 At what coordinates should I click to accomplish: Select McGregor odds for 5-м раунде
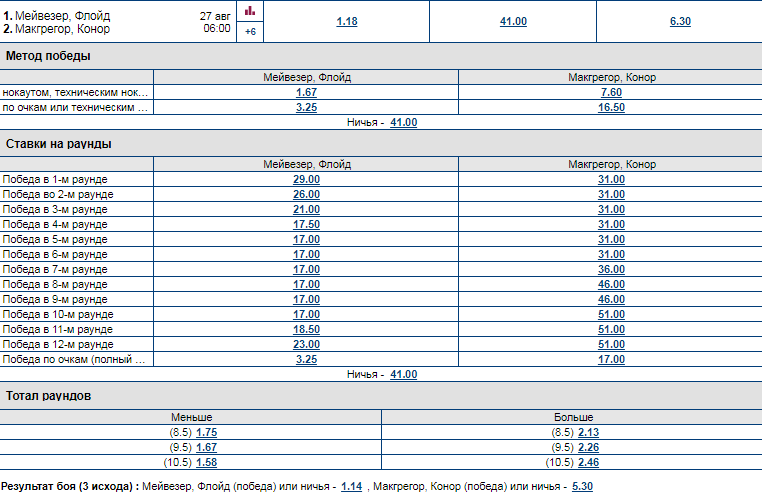click(x=611, y=240)
